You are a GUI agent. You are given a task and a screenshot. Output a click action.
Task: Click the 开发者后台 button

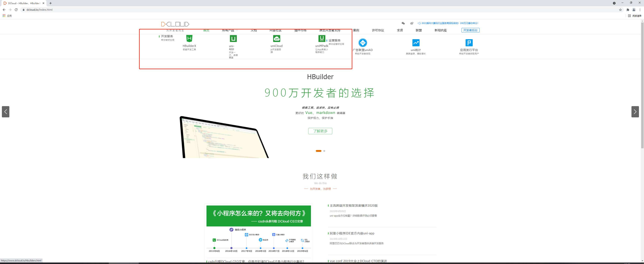(470, 30)
